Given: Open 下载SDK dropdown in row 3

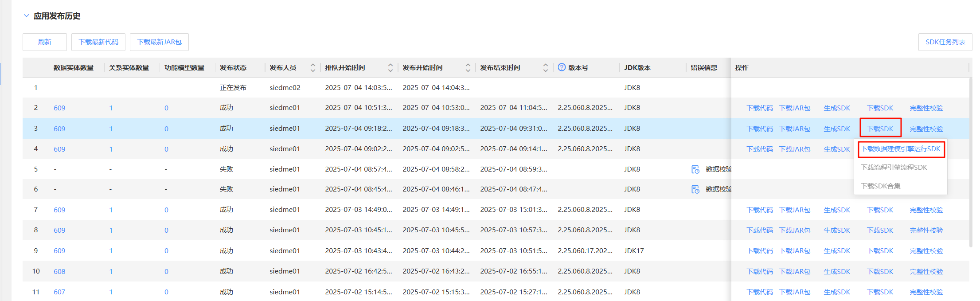Looking at the screenshot, I should (880, 129).
